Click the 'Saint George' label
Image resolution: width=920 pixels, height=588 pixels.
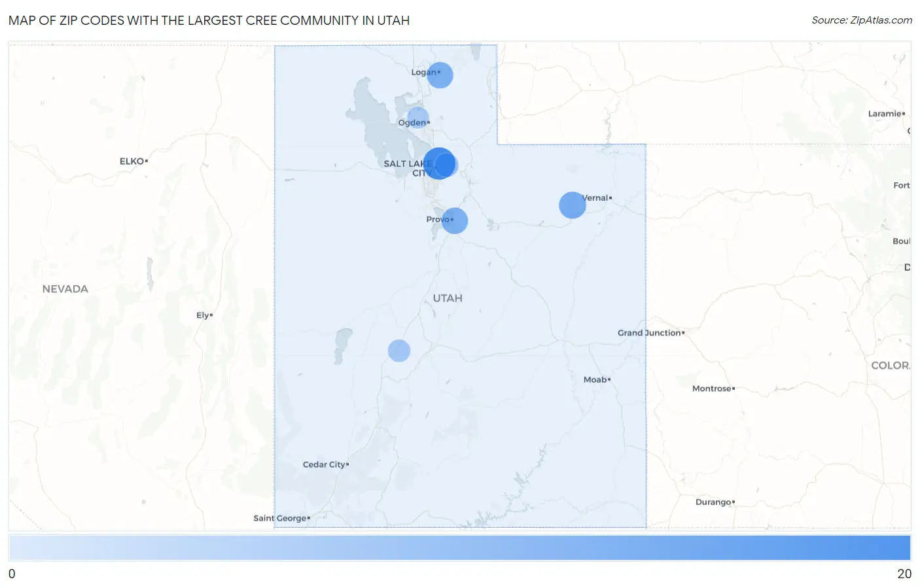(281, 518)
